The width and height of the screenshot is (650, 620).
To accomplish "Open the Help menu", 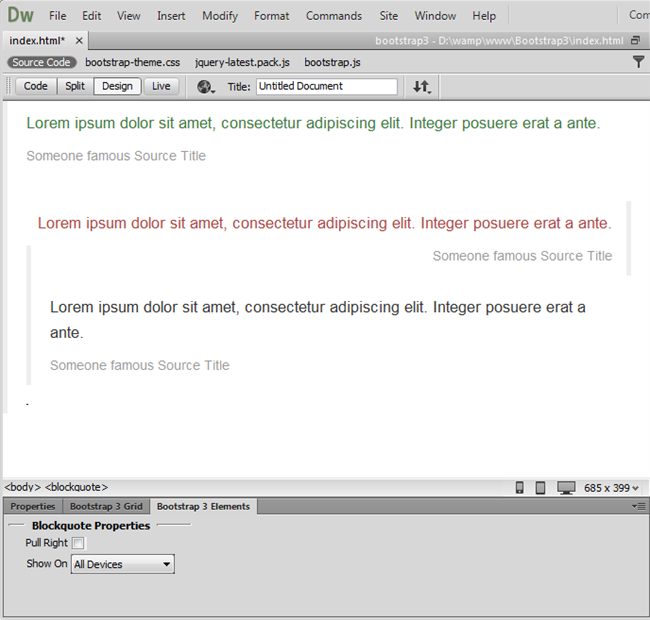I will pos(484,16).
